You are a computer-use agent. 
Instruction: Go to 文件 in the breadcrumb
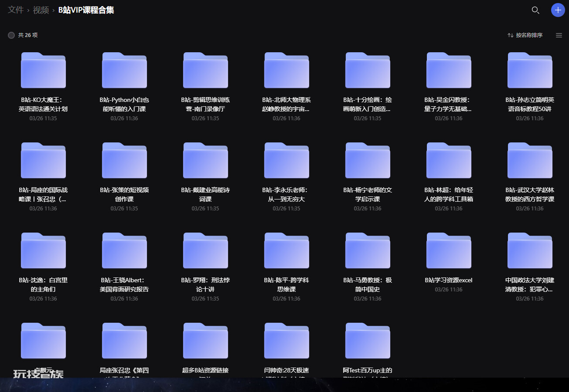(16, 10)
